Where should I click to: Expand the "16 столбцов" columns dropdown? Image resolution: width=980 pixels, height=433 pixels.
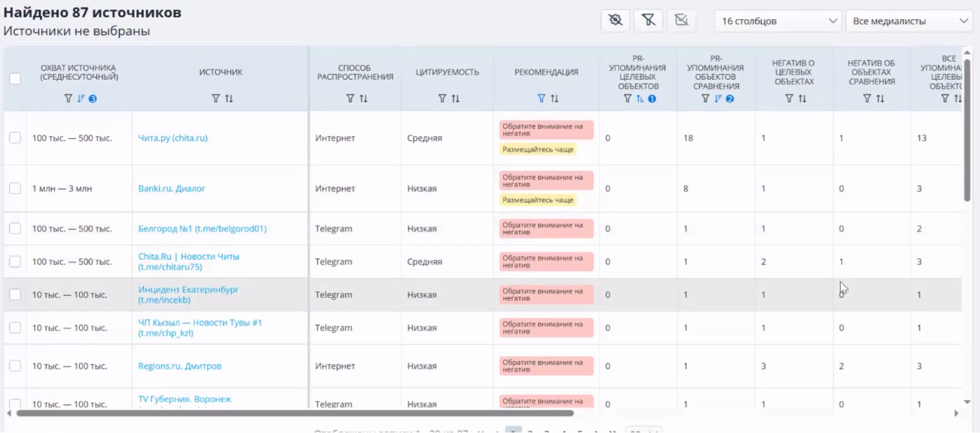778,21
